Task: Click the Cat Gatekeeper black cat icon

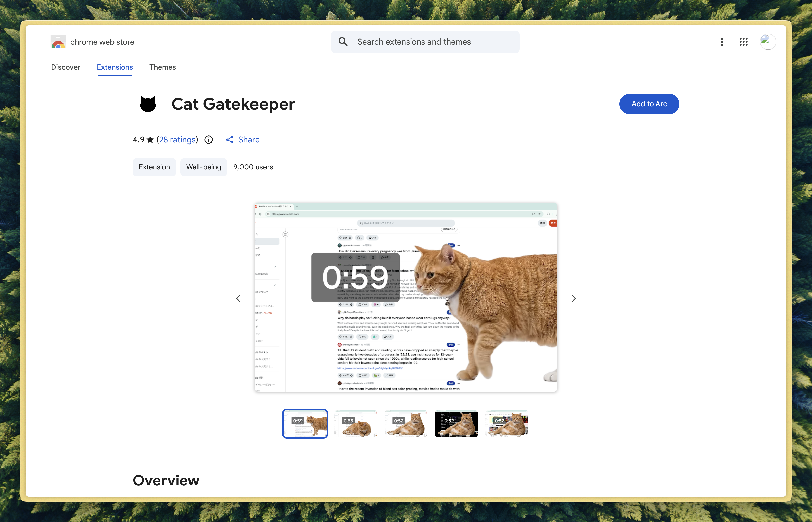Action: point(148,104)
